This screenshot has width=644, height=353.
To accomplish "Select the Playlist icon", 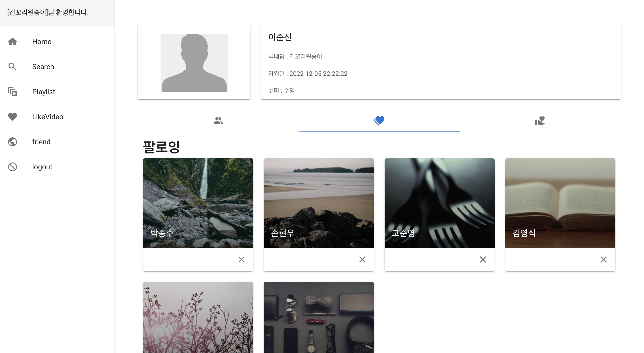I will 12,91.
